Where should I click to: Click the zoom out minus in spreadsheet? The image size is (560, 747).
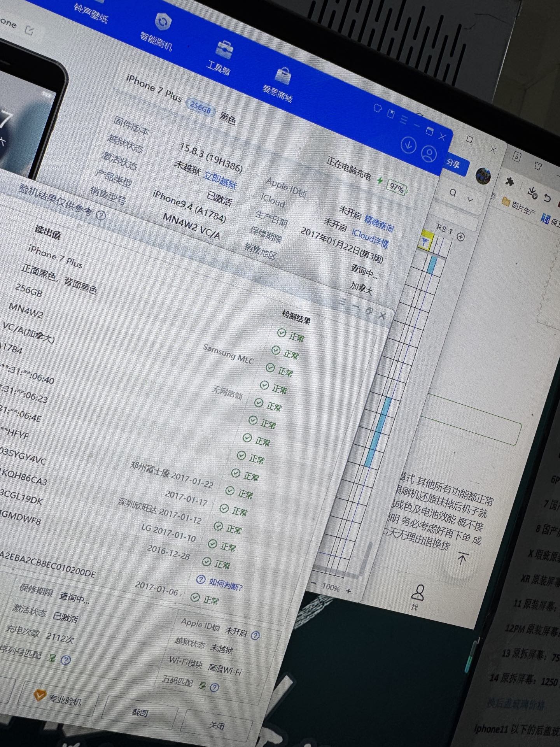[313, 584]
